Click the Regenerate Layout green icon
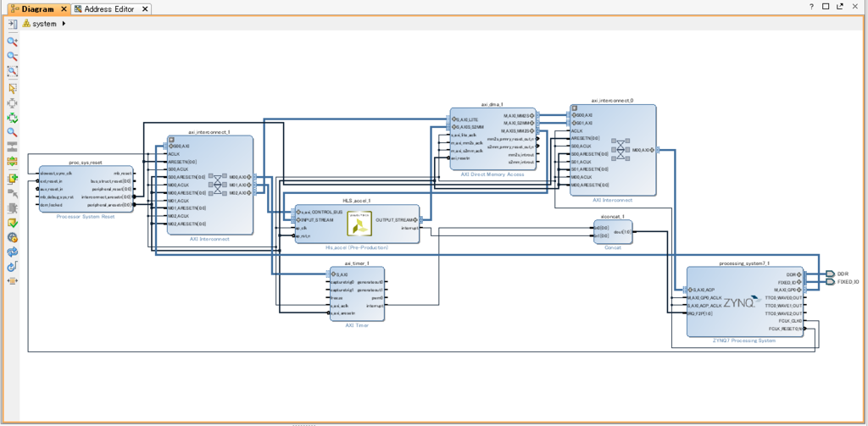 [12, 118]
